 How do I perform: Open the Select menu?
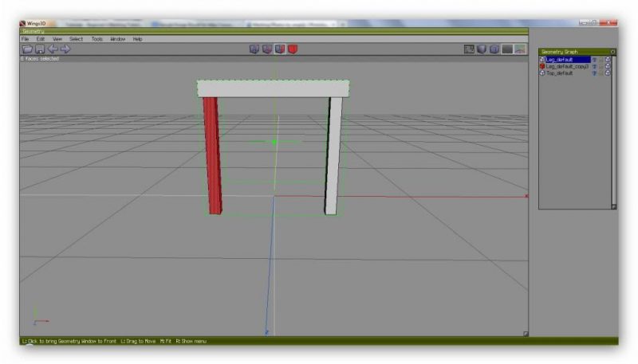[76, 39]
